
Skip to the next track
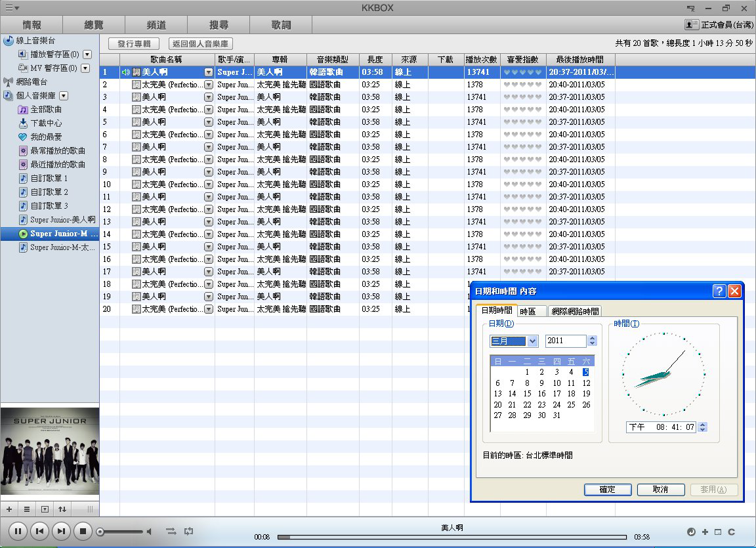[x=61, y=531]
